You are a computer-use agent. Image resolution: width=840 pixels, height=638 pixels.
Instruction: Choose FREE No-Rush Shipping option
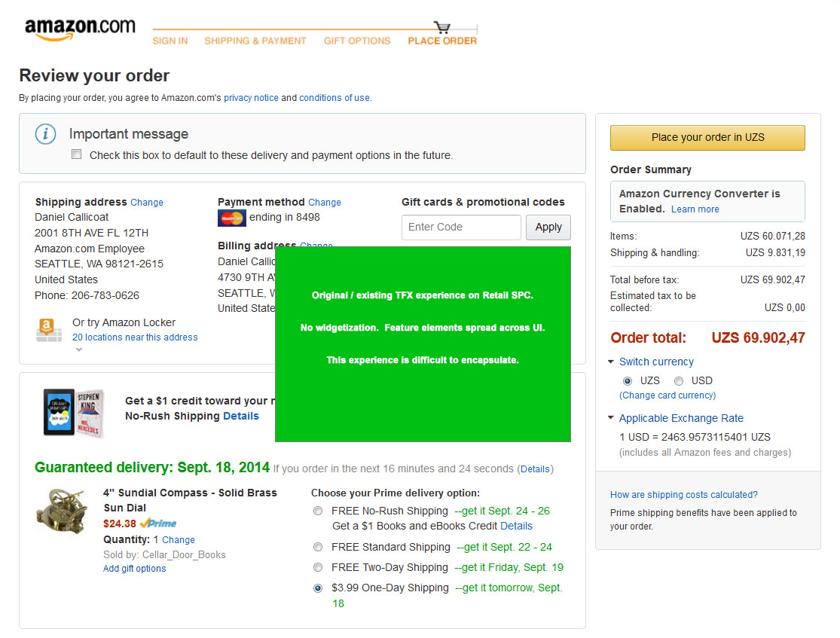(318, 511)
